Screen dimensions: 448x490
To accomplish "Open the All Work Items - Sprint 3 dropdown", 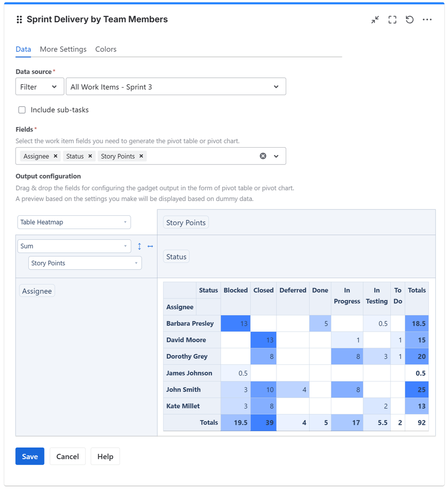I will point(175,86).
